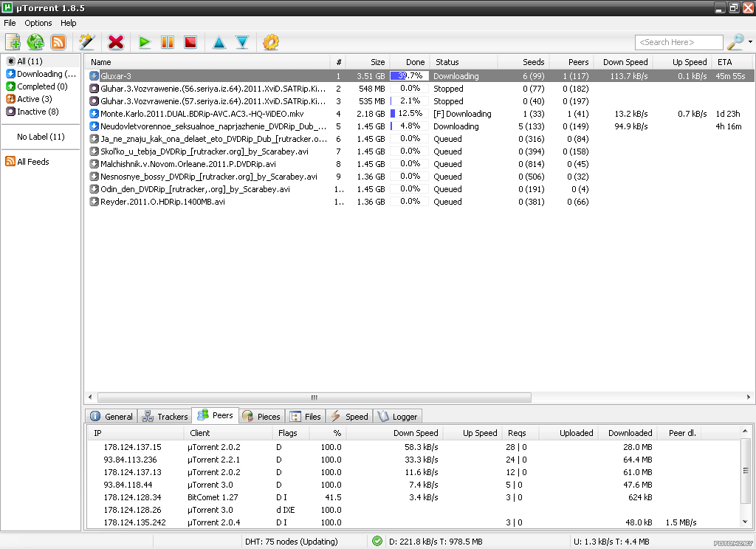The image size is (756, 549).
Task: Click peers list scroll down arrow
Action: tap(745, 522)
